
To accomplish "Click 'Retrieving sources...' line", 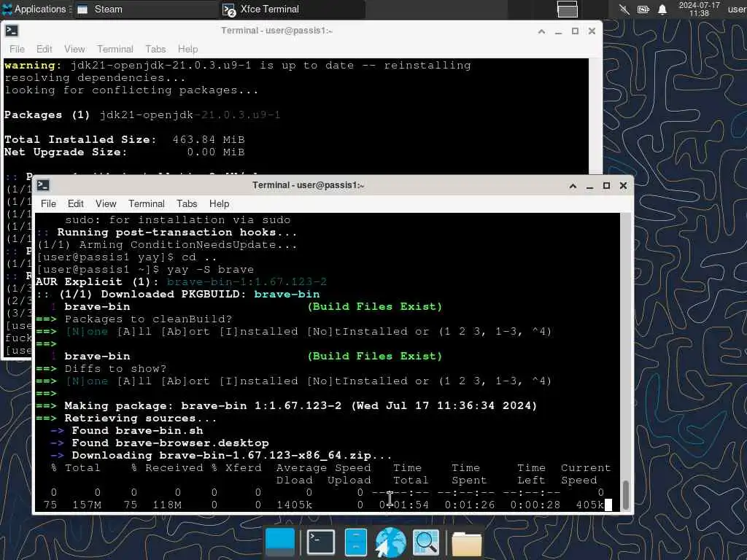I will click(x=141, y=418).
